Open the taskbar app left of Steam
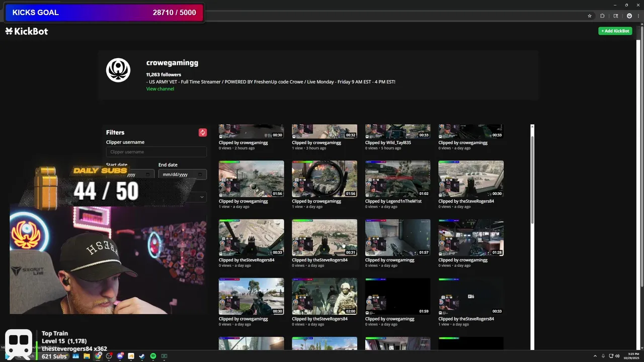The image size is (644, 362). (131, 356)
